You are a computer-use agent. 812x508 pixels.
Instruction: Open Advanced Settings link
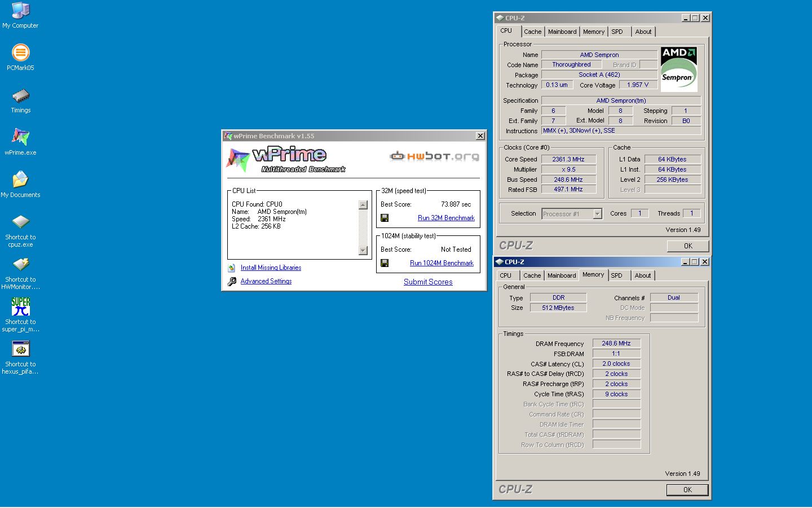coord(266,281)
